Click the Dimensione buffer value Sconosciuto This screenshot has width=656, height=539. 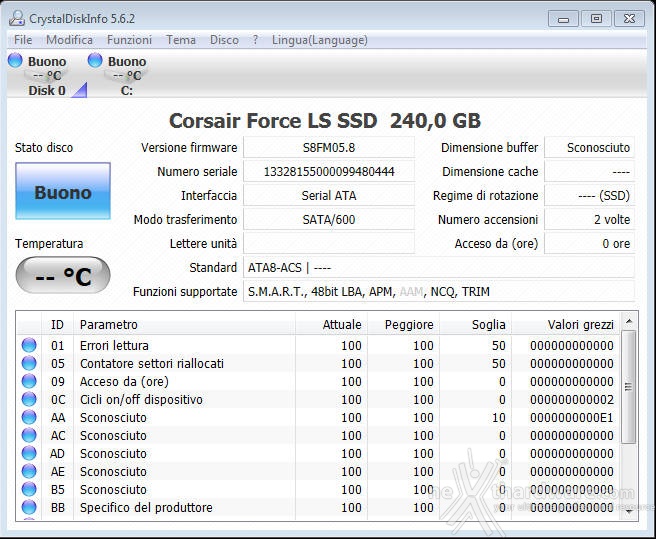(x=589, y=147)
